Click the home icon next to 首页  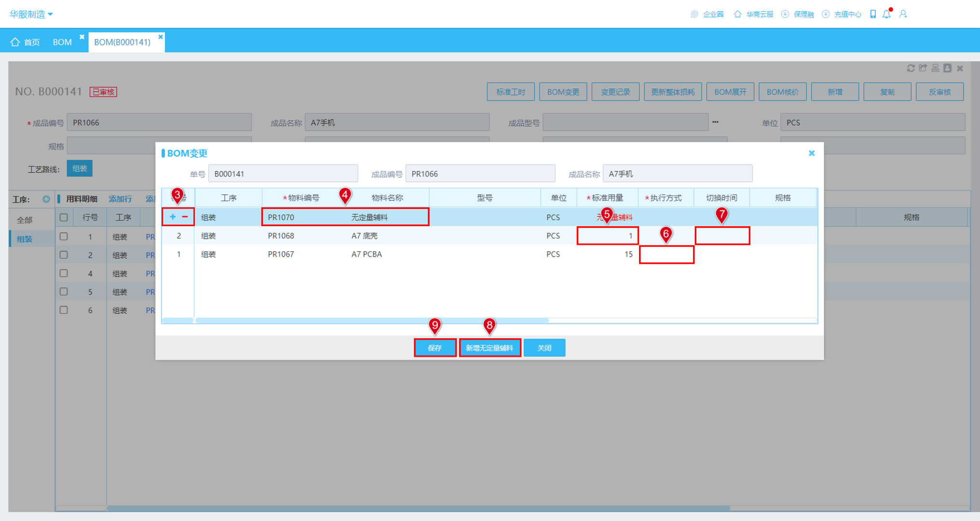click(15, 42)
